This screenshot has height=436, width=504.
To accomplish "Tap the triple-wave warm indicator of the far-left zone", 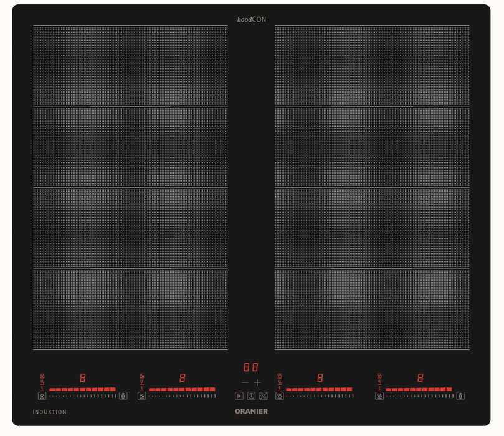I will click(42, 376).
